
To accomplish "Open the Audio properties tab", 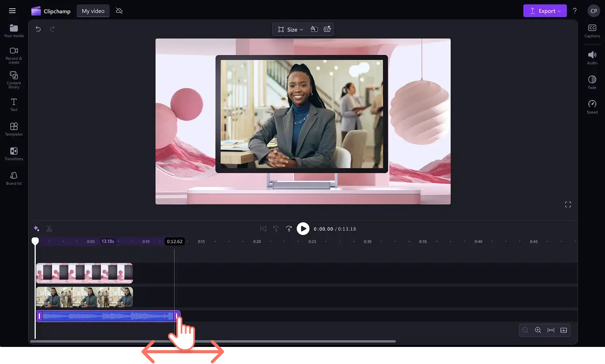I will tap(592, 58).
